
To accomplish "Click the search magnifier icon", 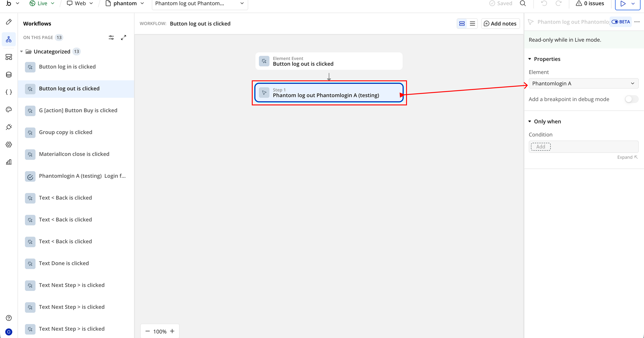I will pyautogui.click(x=523, y=4).
